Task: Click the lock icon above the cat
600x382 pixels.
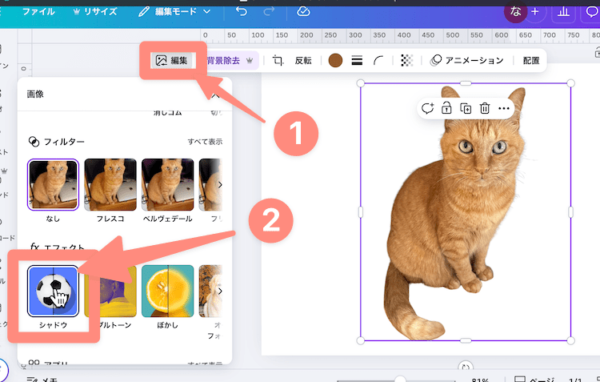Action: [x=446, y=108]
